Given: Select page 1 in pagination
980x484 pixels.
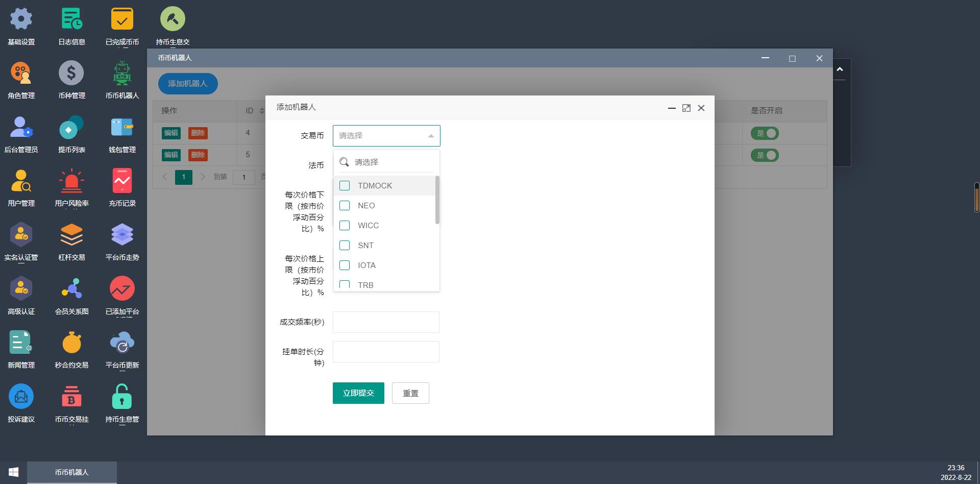Looking at the screenshot, I should (x=184, y=177).
